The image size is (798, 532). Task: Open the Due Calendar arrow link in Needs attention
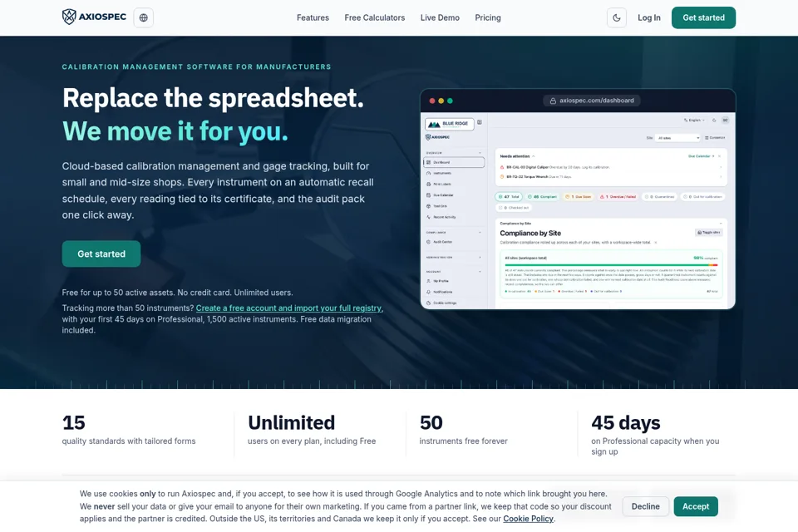pos(702,156)
